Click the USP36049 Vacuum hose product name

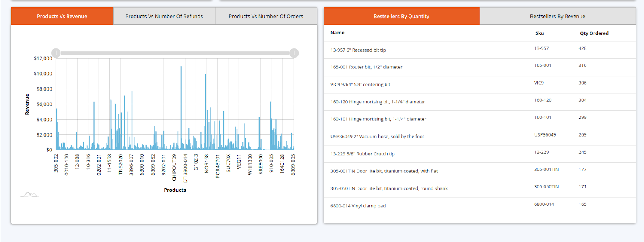click(x=377, y=137)
